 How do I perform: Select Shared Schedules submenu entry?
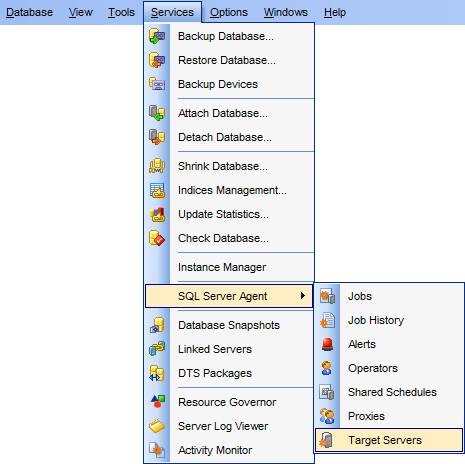[389, 392]
